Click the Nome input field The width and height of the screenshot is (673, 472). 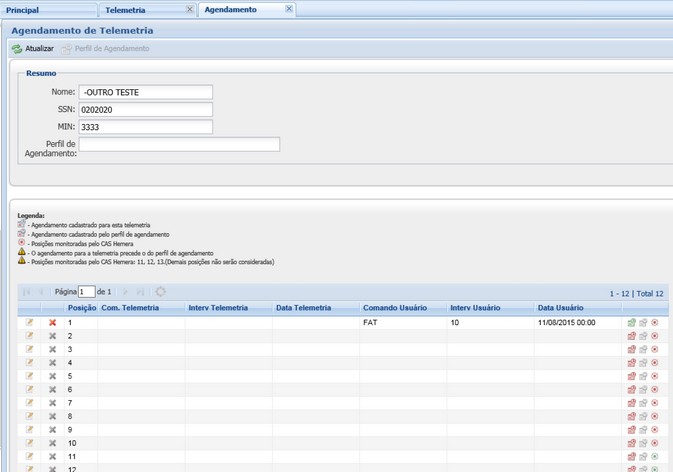(x=146, y=93)
